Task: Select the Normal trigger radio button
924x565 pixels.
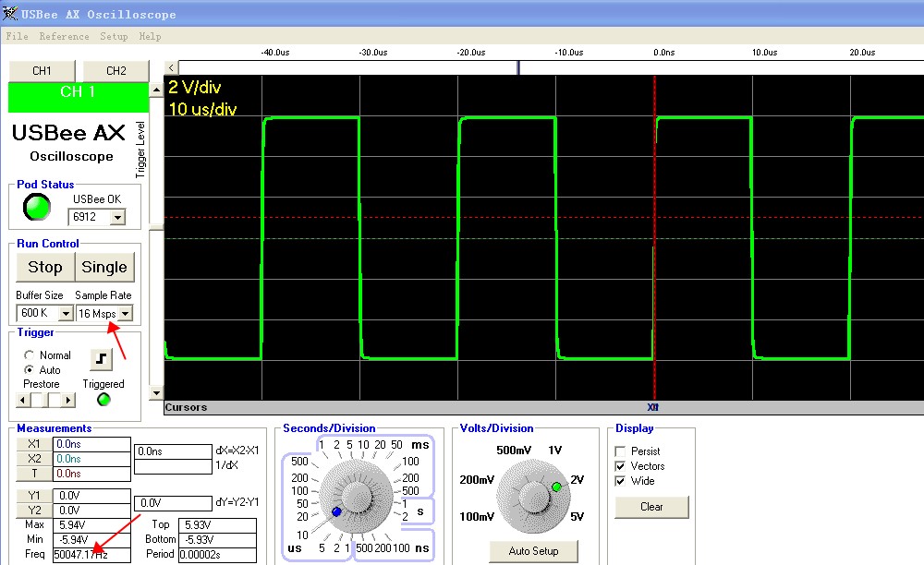Action: pyautogui.click(x=29, y=355)
